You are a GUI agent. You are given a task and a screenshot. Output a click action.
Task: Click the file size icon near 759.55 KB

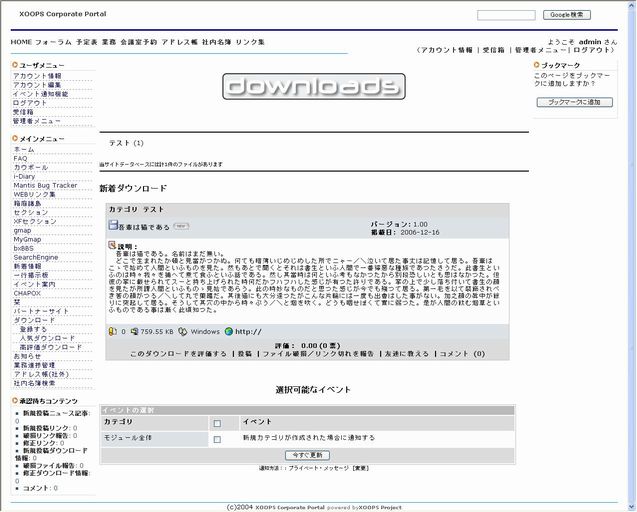click(134, 331)
